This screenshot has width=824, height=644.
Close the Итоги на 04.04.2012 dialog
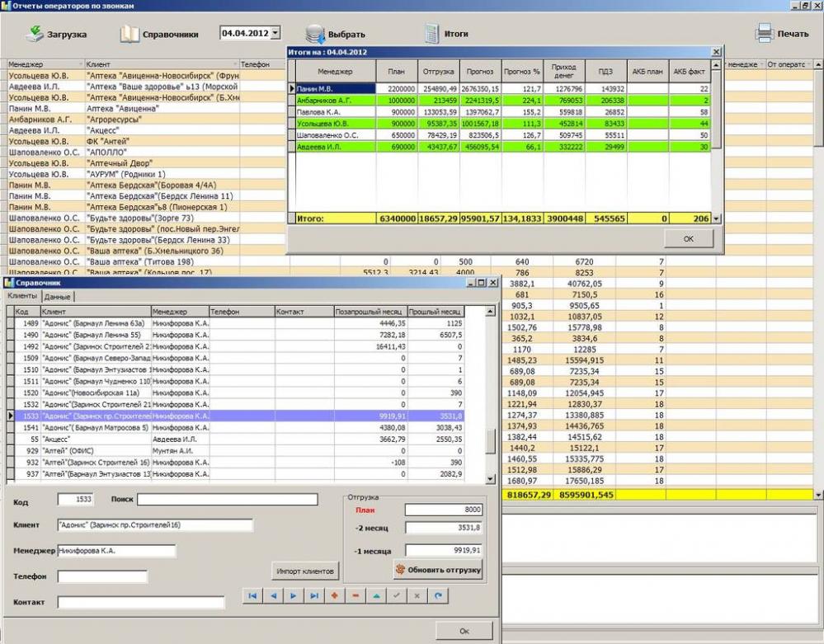click(716, 52)
